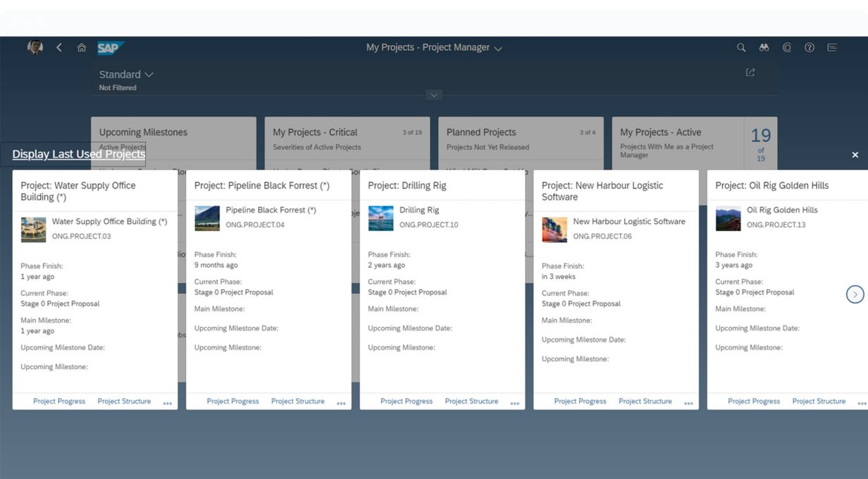The height and width of the screenshot is (479, 868).
Task: Open Project Structure for Drilling Rig
Action: click(x=471, y=401)
